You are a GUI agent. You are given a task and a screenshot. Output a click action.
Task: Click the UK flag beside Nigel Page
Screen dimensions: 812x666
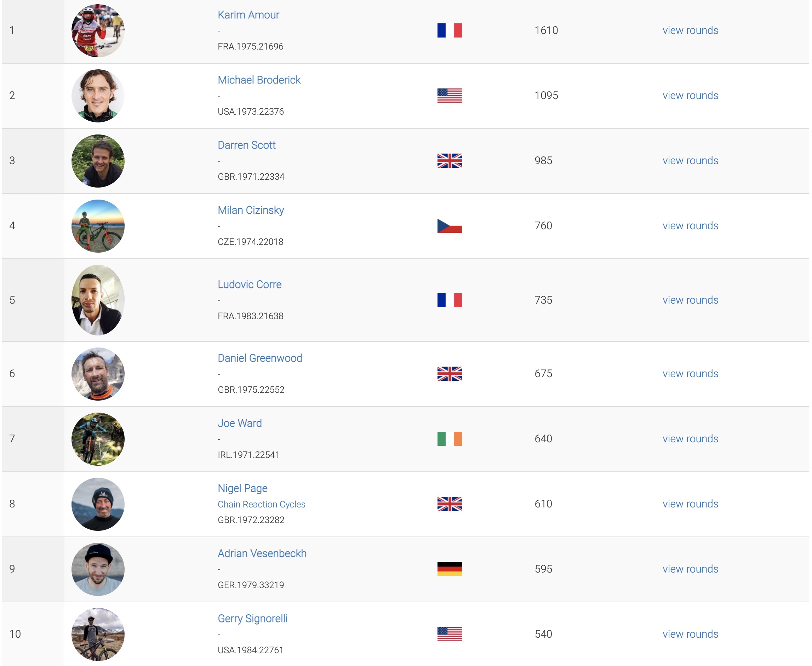point(450,504)
